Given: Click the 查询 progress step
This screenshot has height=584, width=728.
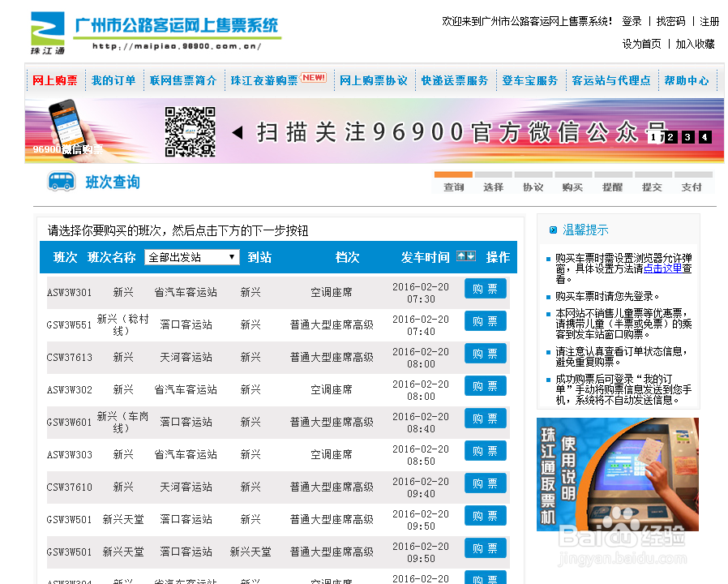Looking at the screenshot, I should tap(454, 187).
